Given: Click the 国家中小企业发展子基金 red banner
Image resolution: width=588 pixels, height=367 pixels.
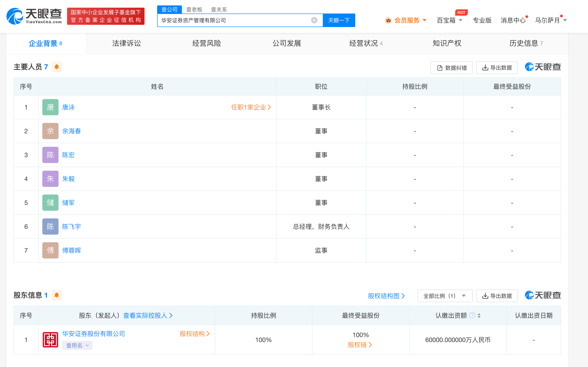Looking at the screenshot, I should tap(106, 16).
